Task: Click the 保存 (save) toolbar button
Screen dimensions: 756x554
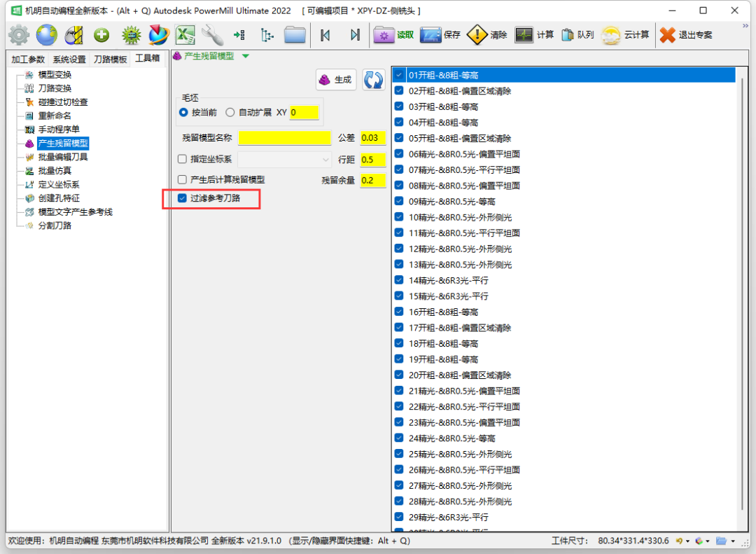Action: pos(440,35)
